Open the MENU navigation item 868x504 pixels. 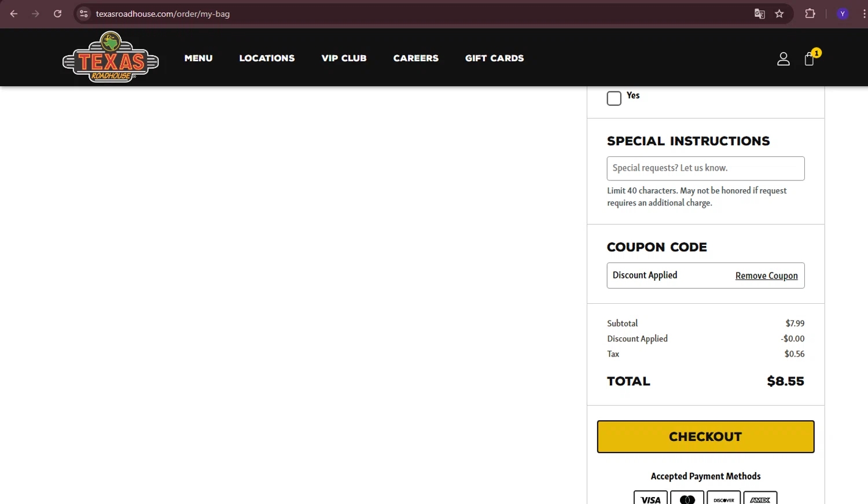[198, 58]
